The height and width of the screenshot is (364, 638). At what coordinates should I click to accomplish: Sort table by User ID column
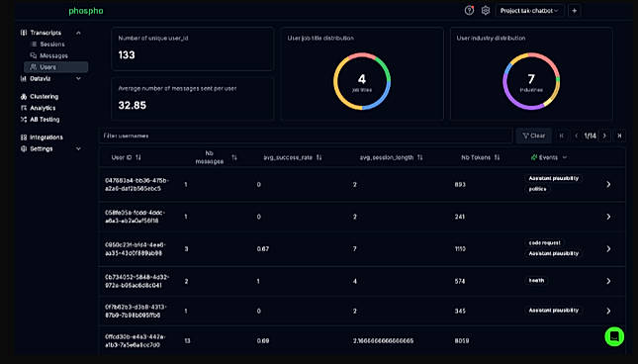[138, 157]
